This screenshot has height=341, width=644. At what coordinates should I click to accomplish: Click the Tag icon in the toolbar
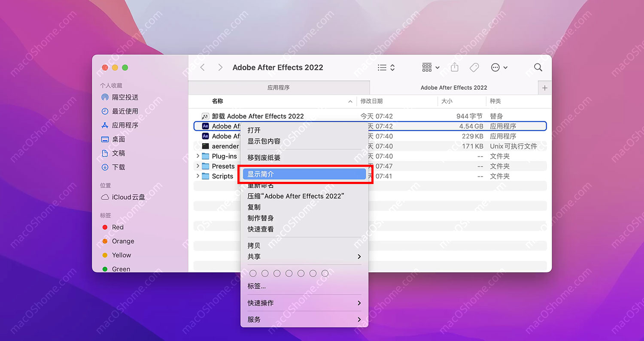tap(474, 67)
